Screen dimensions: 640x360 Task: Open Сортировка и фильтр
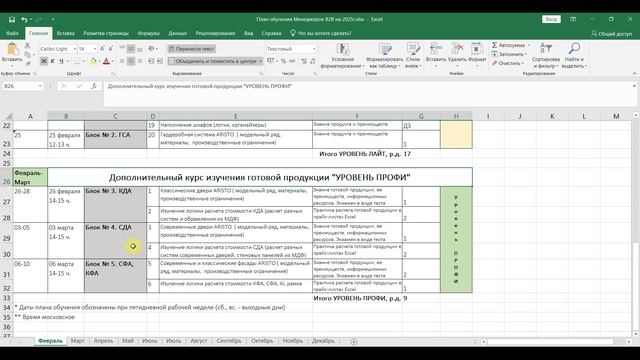click(x=546, y=56)
